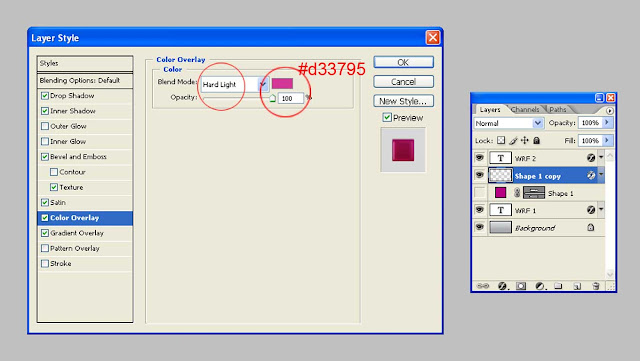Open the Layers panel options menu arrow

tap(609, 111)
